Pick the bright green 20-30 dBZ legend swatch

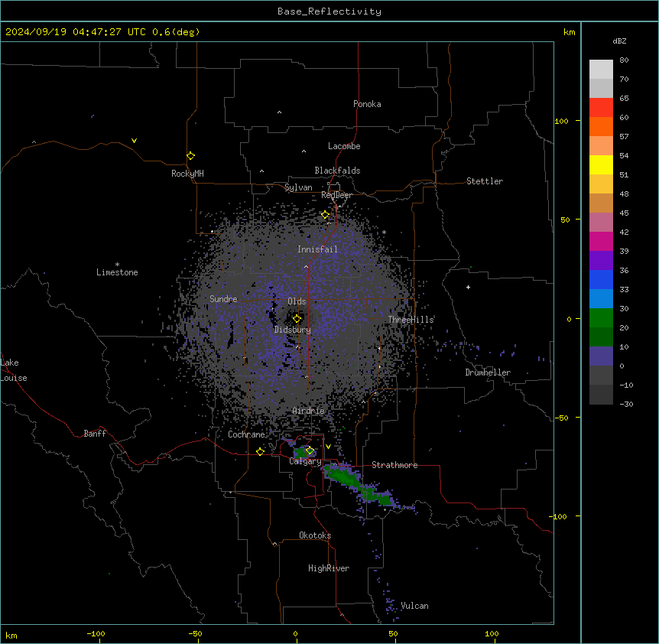(x=601, y=318)
